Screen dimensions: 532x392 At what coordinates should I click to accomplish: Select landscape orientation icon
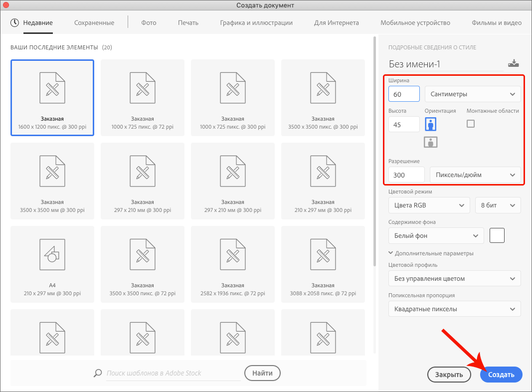pos(431,142)
